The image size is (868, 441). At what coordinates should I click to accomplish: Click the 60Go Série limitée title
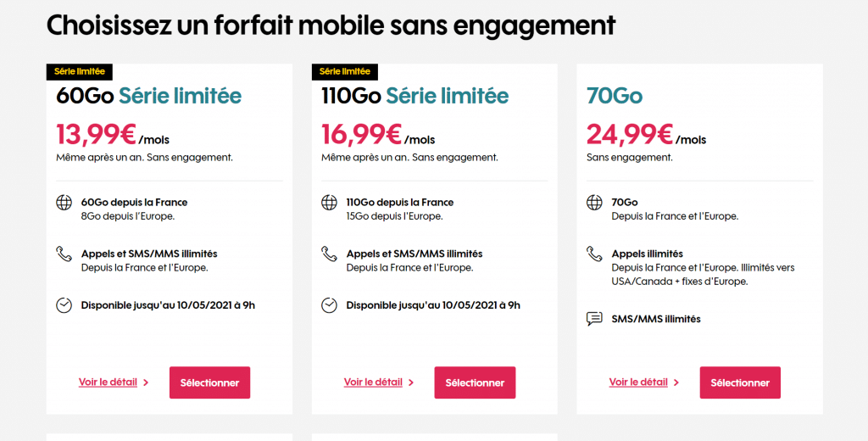click(149, 96)
